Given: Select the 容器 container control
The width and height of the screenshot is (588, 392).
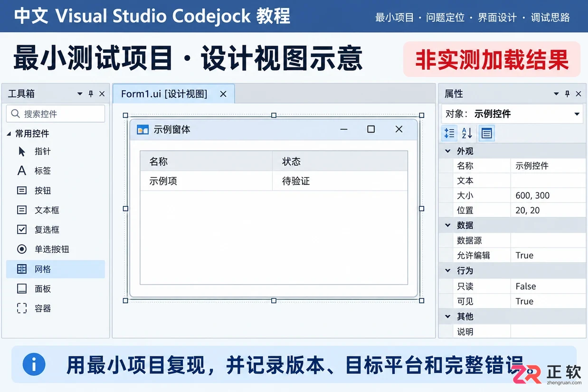Looking at the screenshot, I should click(56, 308).
